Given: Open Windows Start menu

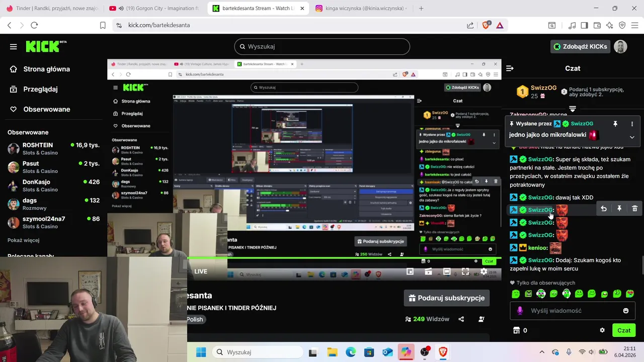Looking at the screenshot, I should tap(201, 352).
